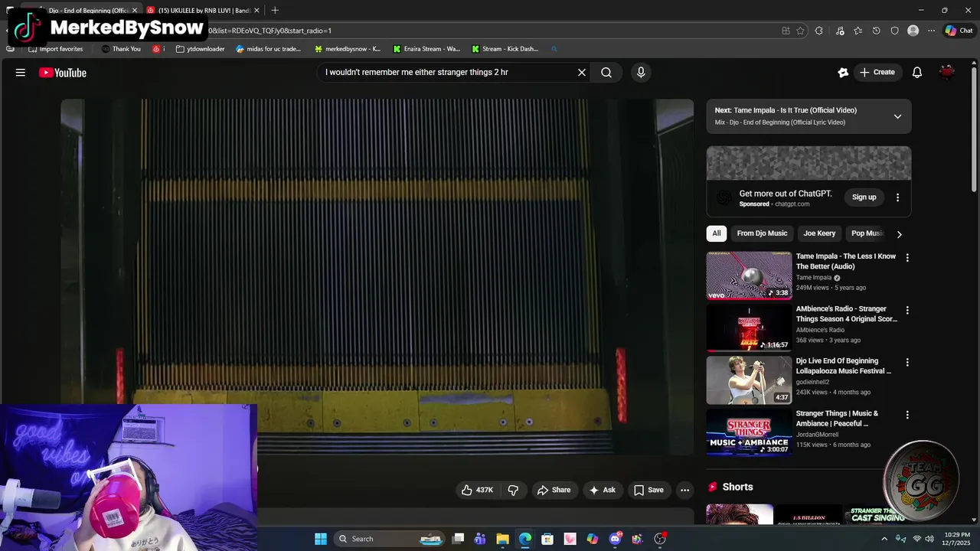Click the godieinhell2 channel name
980x551 pixels.
(812, 383)
